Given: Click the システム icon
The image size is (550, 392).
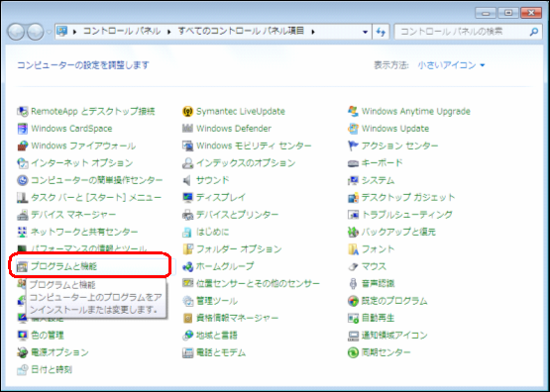Looking at the screenshot, I should tap(353, 180).
